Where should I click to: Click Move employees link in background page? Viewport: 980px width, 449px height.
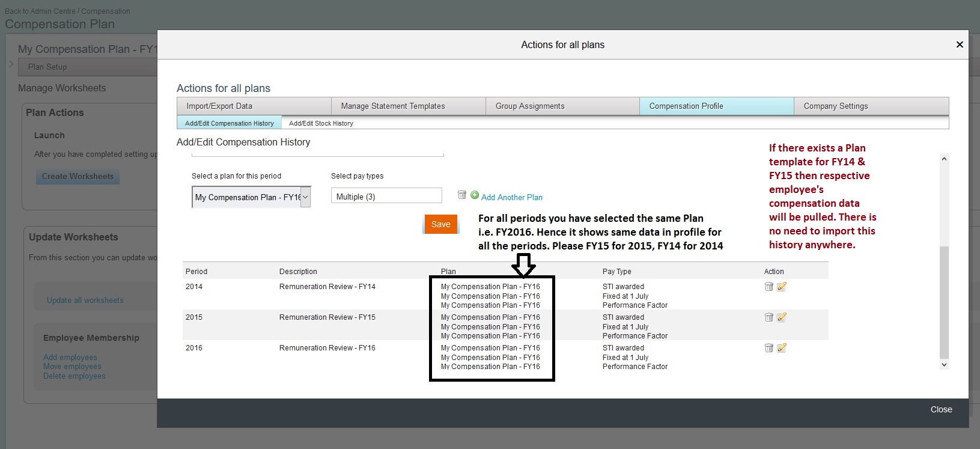(72, 367)
